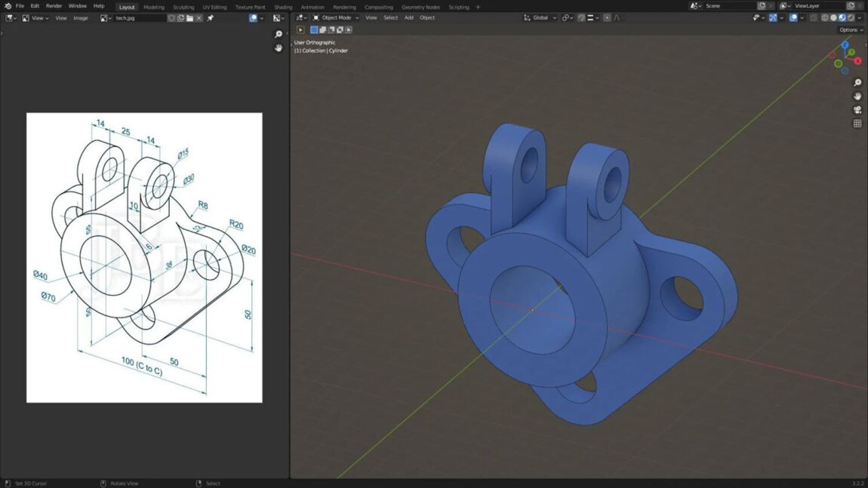
Task: Click the red X axis on navigation gizmo
Action: point(857,60)
